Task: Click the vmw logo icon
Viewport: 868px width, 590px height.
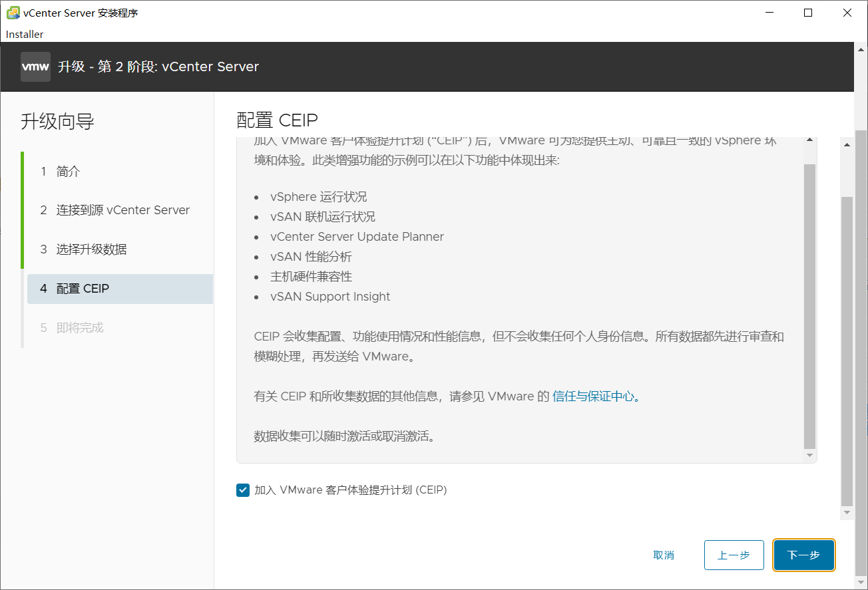Action: coord(35,67)
